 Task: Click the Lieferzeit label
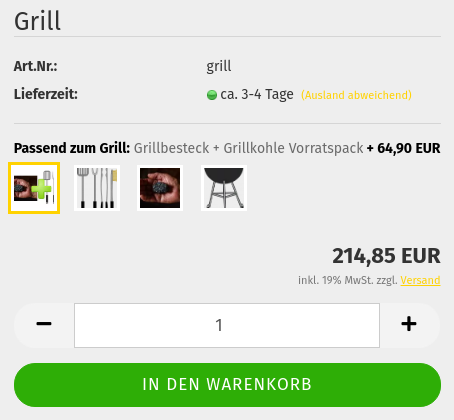tap(46, 94)
